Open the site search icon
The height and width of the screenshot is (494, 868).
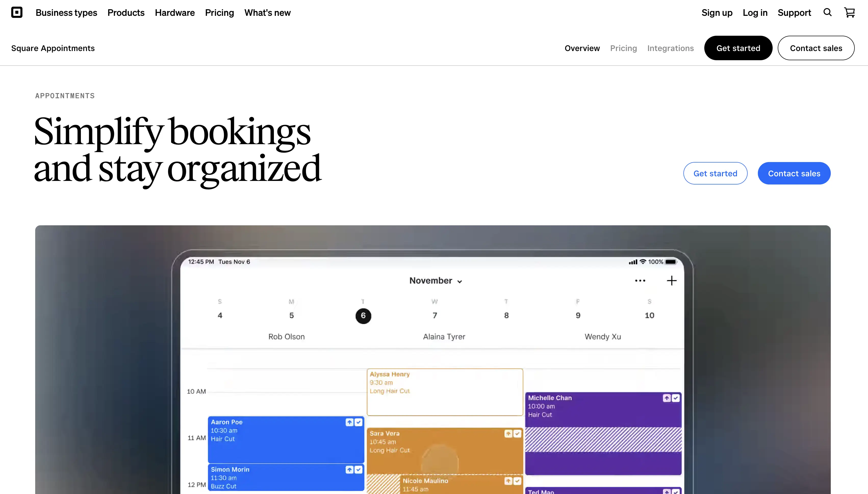point(827,13)
